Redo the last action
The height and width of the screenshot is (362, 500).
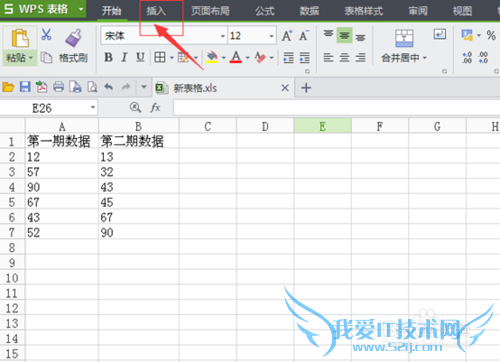(126, 87)
